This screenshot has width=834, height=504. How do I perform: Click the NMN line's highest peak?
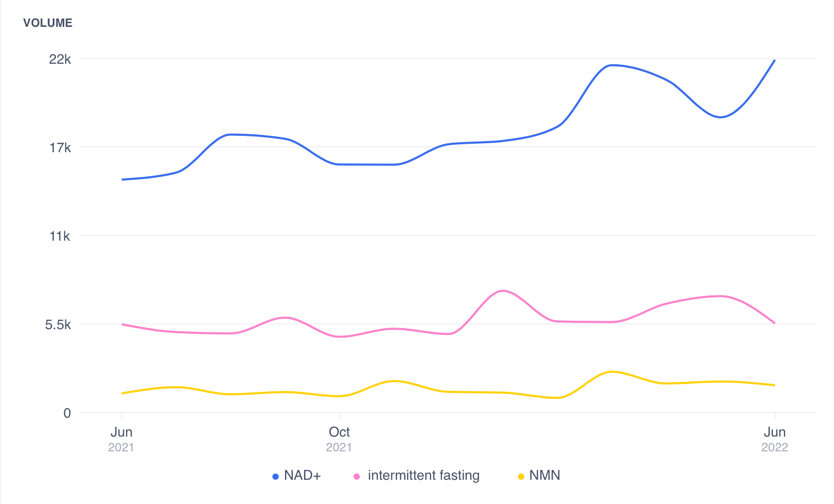611,372
